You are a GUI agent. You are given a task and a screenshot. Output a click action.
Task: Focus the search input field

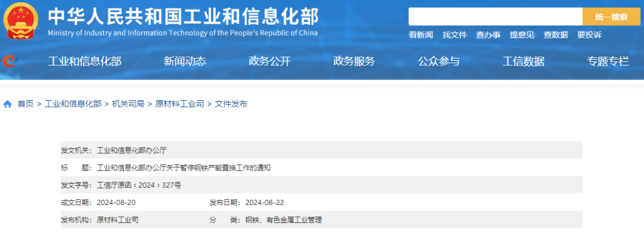click(x=496, y=17)
